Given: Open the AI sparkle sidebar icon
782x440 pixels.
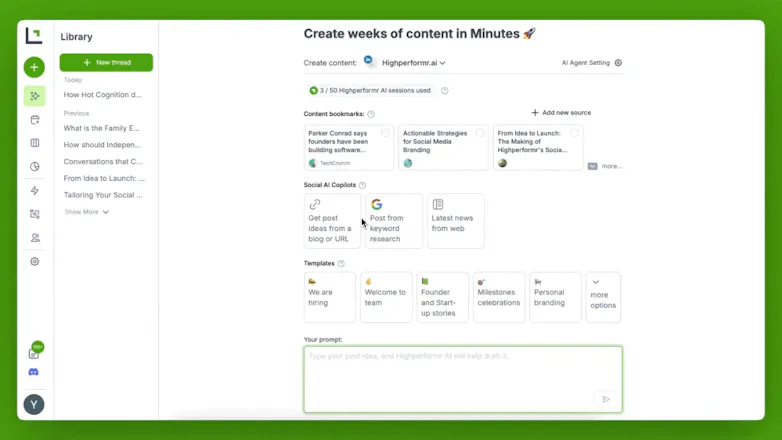Looking at the screenshot, I should tap(34, 96).
